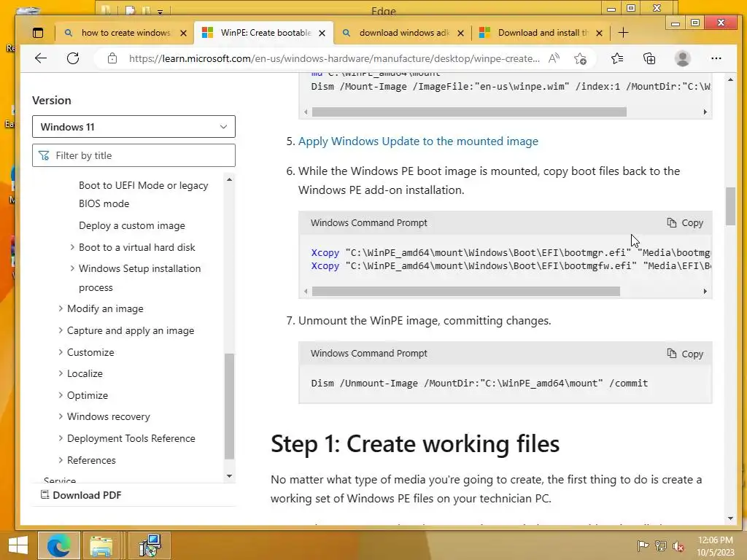Viewport: 747px width, 560px height.
Task: Expand 'Boot to a virtual hard disk'
Action: click(136, 247)
